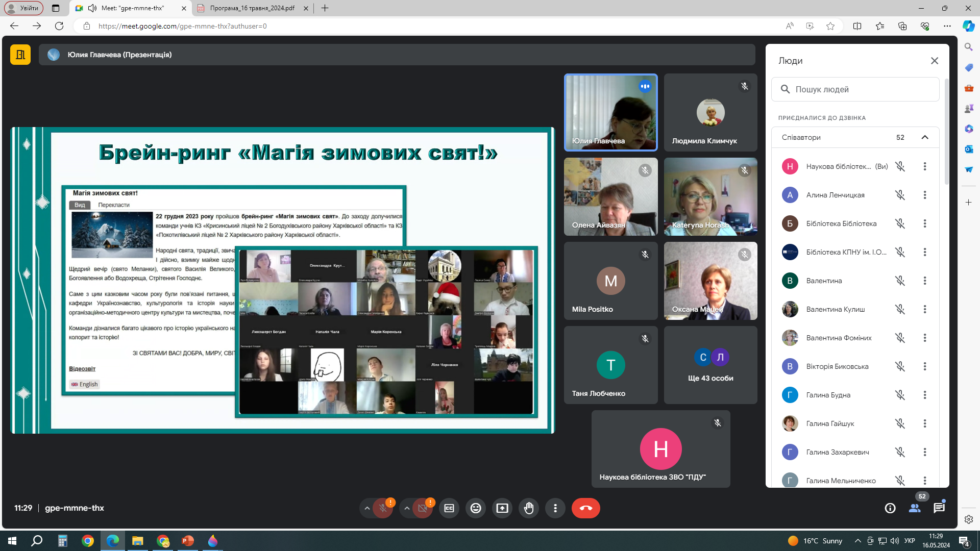Close the Люди side panel

point(934,61)
